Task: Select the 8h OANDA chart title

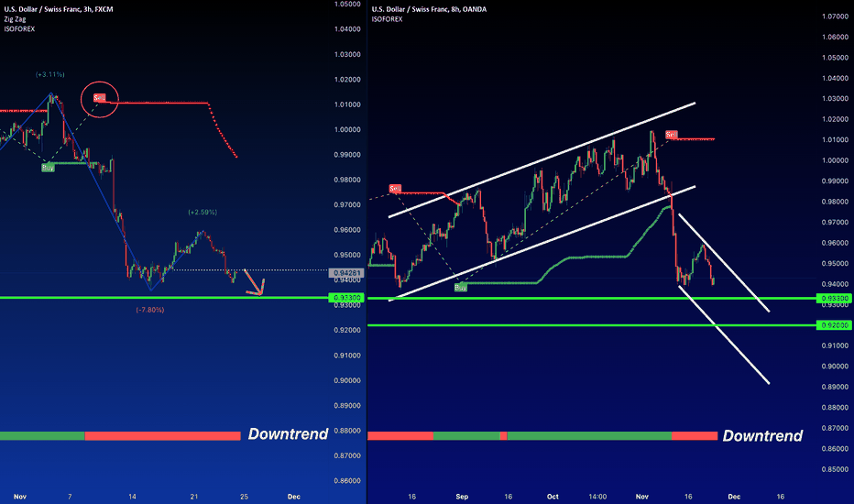Action: point(429,9)
